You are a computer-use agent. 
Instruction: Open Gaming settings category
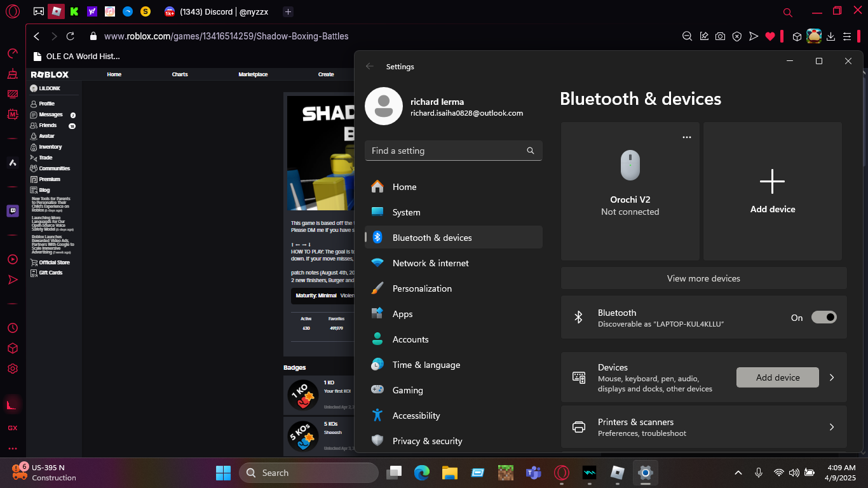click(x=454, y=390)
